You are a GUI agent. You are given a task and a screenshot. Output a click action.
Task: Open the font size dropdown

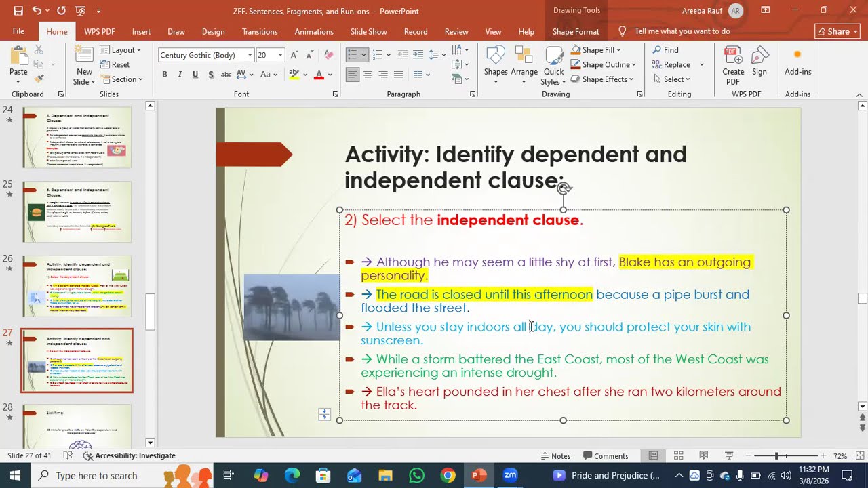point(280,55)
